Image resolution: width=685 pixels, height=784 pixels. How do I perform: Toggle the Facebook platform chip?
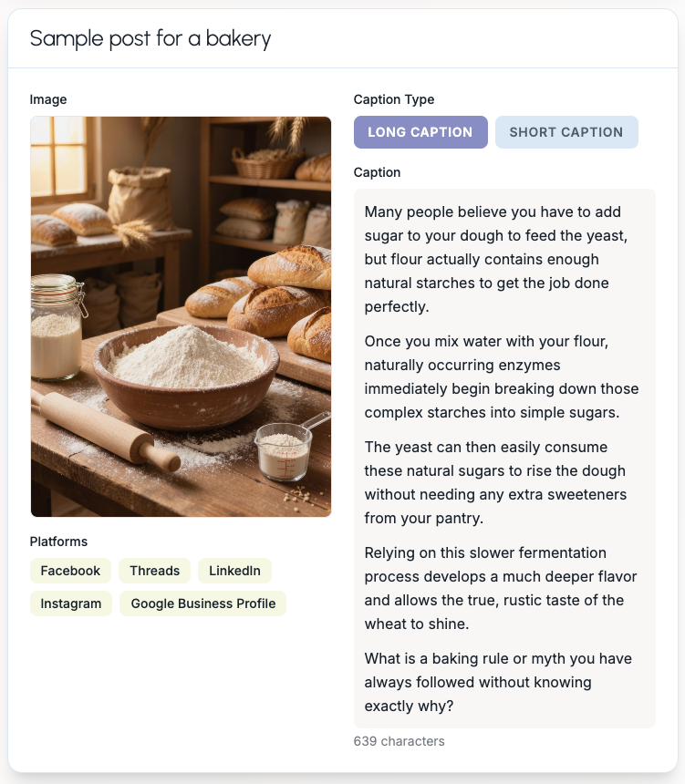point(70,571)
